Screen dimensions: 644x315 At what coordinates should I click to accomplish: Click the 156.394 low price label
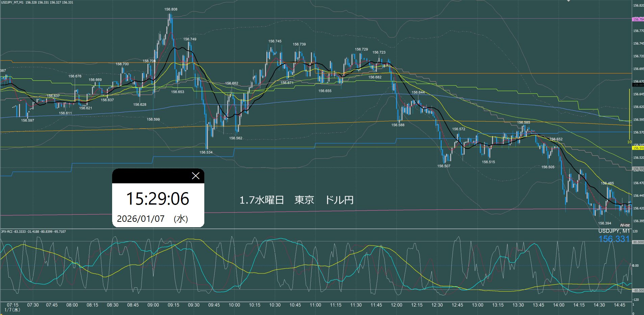(604, 223)
